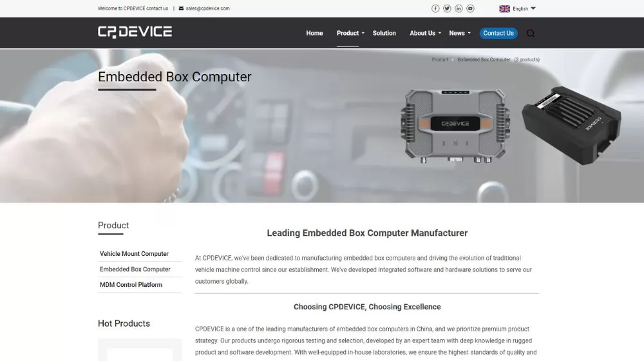This screenshot has height=361, width=644.
Task: Click 'Welcome to CPDEVICE contact us' text
Action: pyautogui.click(x=133, y=8)
